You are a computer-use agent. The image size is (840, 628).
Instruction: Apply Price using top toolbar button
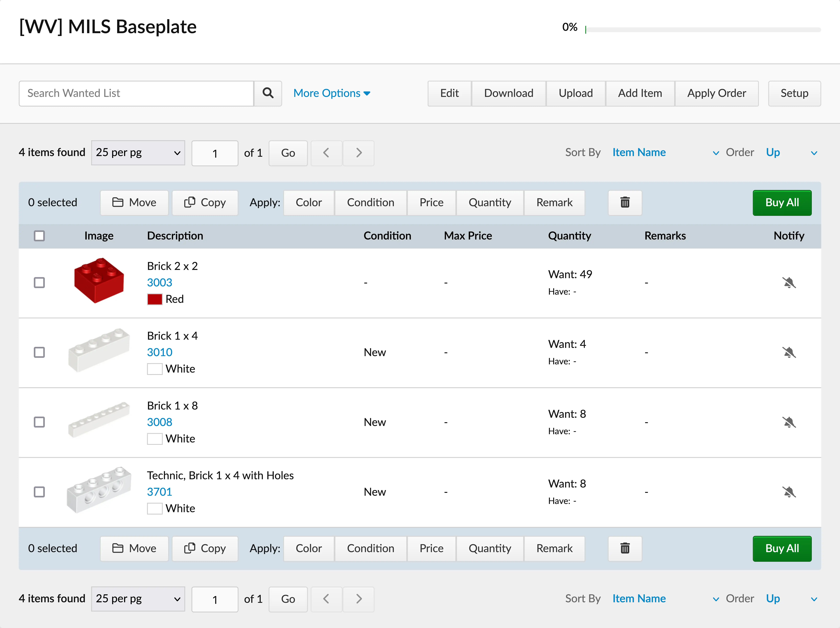(431, 203)
